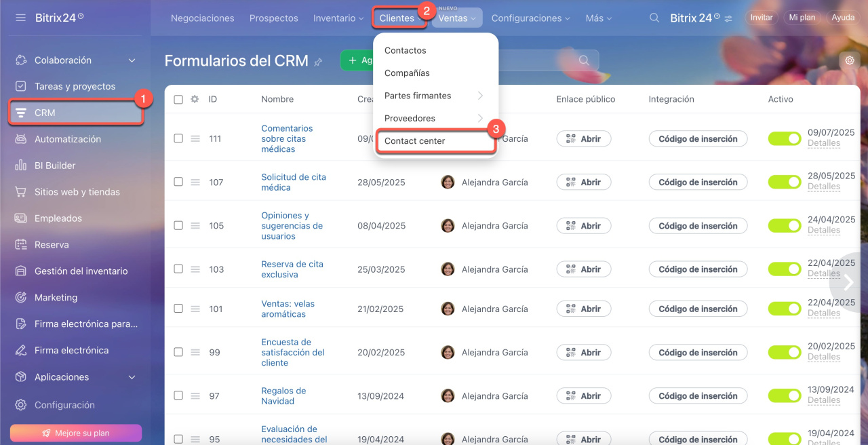Viewport: 868px width, 445px height.
Task: Check the box for form 103
Action: click(178, 269)
